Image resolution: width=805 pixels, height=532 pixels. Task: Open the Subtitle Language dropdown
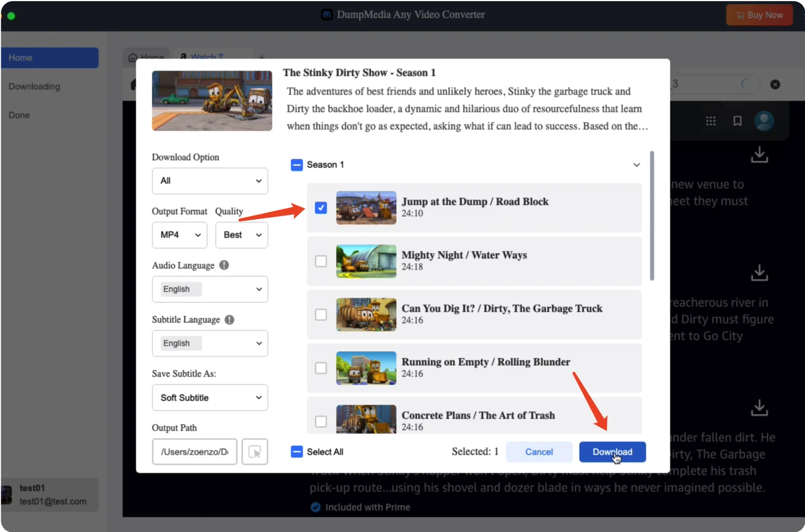click(x=210, y=343)
